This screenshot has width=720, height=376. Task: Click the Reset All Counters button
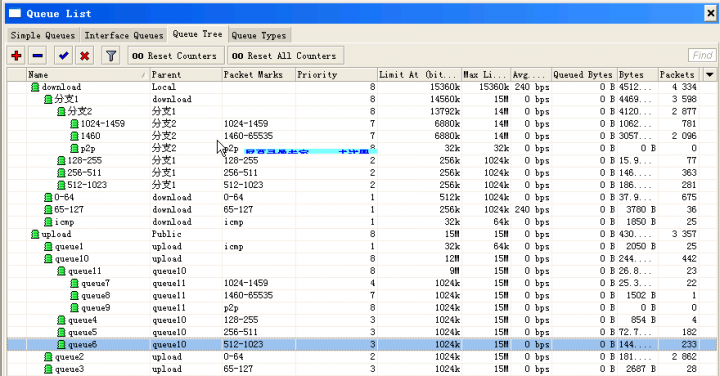tap(285, 56)
